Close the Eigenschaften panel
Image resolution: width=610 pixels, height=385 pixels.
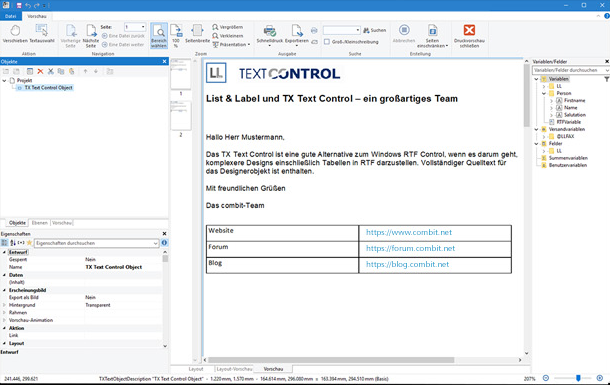(x=164, y=234)
